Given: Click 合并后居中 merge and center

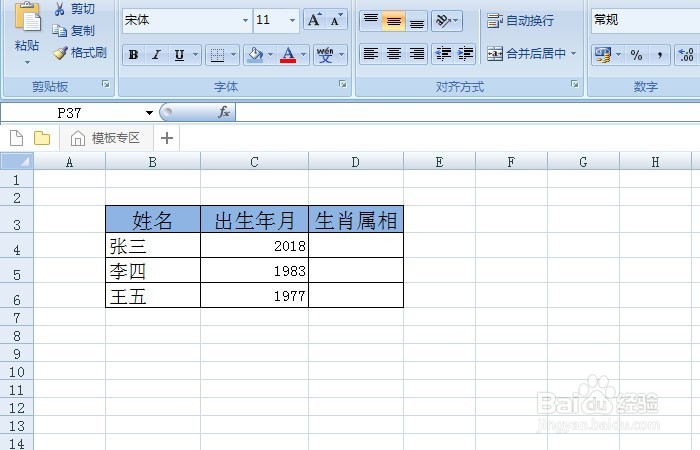Looking at the screenshot, I should pyautogui.click(x=526, y=54).
